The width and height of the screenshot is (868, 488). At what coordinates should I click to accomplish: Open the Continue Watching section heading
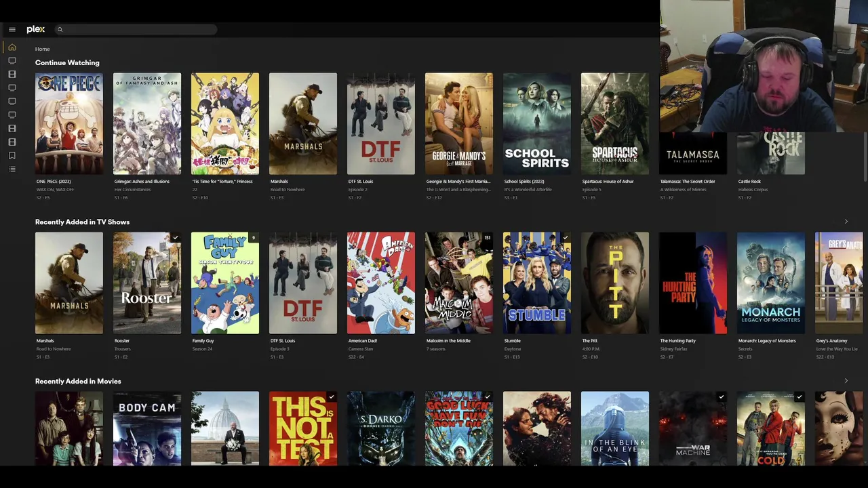[67, 62]
